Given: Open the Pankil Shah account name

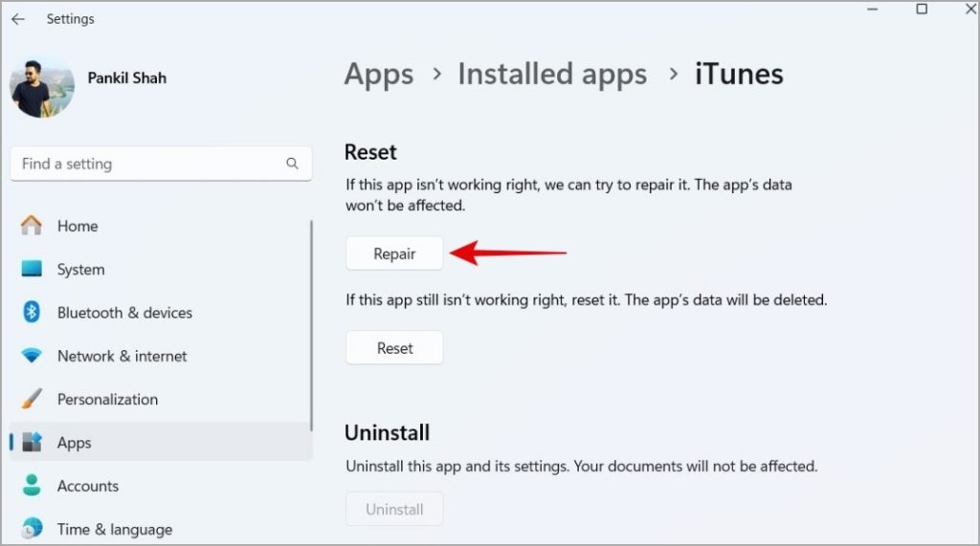Looking at the screenshot, I should pyautogui.click(x=127, y=78).
